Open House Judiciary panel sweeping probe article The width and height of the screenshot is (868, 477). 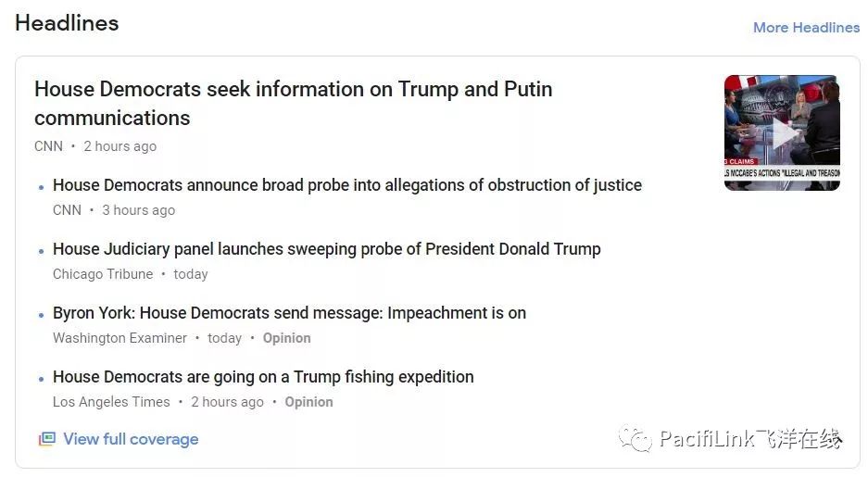(327, 249)
